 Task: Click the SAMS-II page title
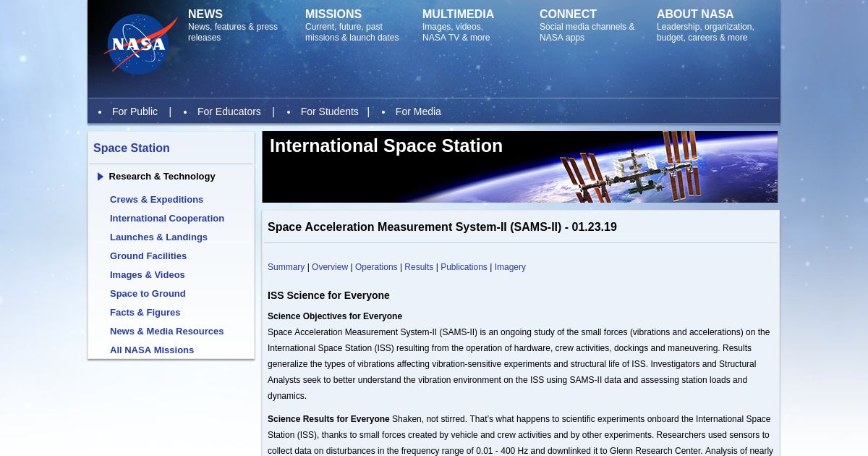(442, 227)
